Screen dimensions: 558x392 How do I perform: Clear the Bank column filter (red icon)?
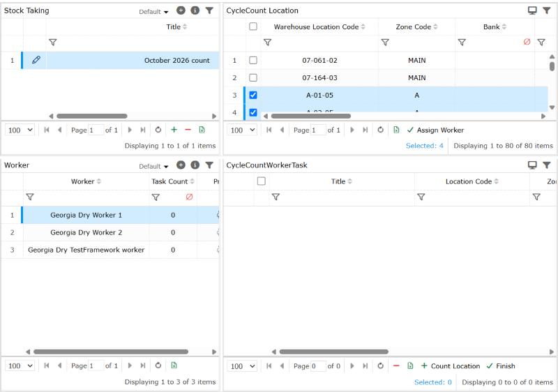(x=527, y=42)
